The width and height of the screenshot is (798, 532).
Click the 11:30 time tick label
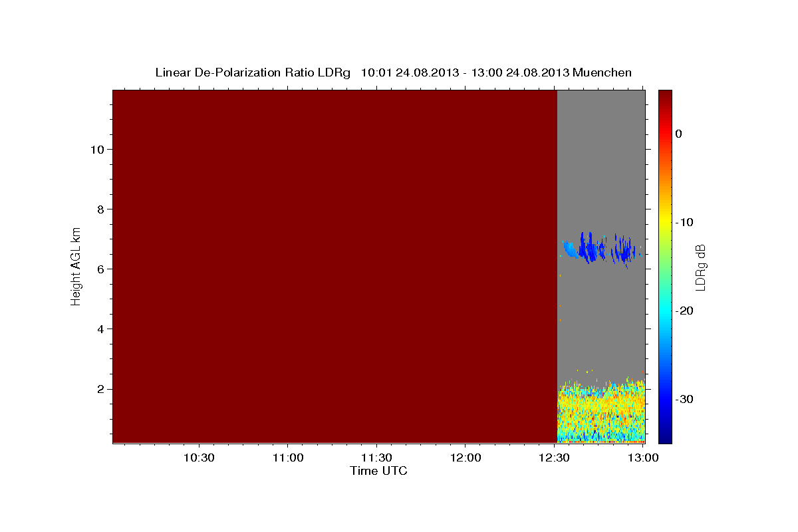tap(376, 458)
